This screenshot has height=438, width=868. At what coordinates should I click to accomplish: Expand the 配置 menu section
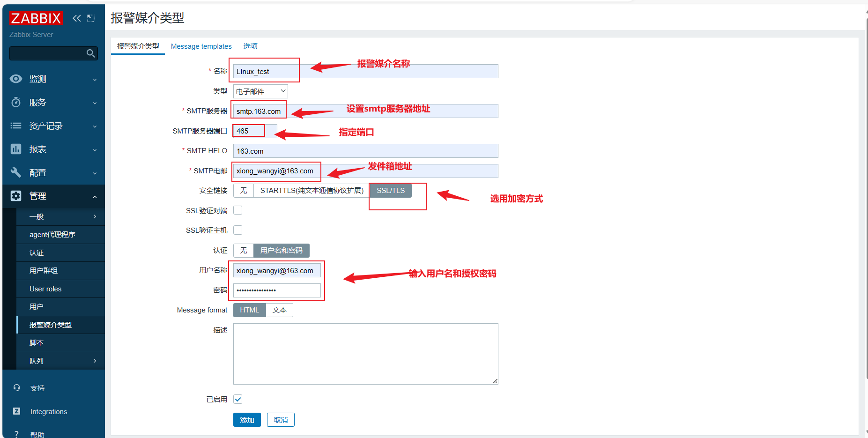point(53,173)
